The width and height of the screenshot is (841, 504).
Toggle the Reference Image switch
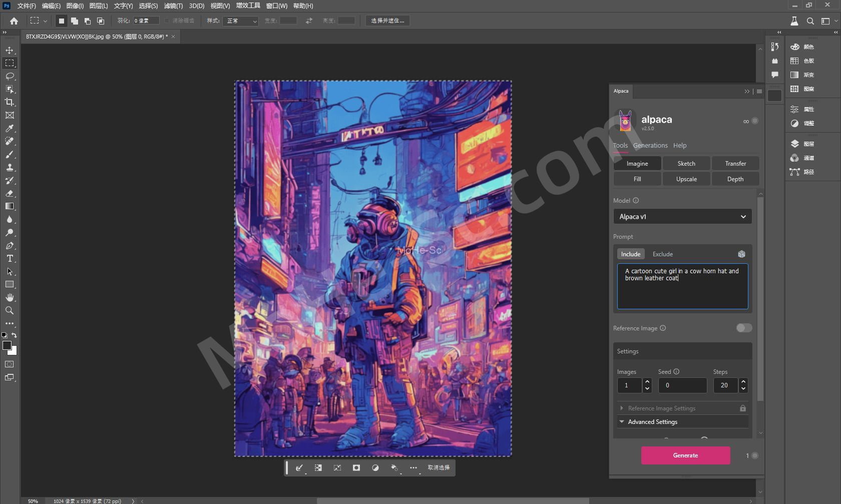pyautogui.click(x=744, y=328)
